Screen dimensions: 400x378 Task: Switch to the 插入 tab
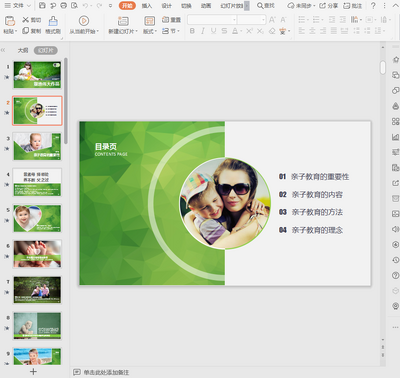click(x=147, y=6)
